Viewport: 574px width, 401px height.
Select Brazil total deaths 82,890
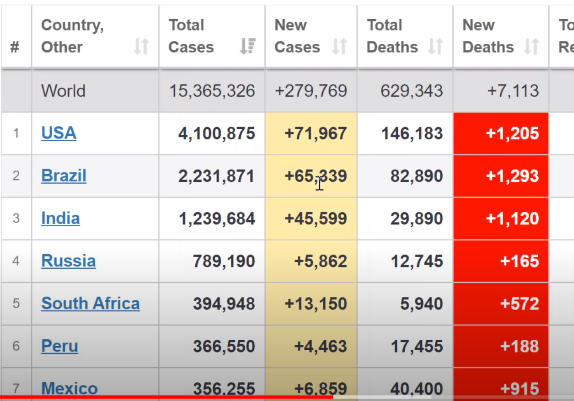pyautogui.click(x=417, y=176)
